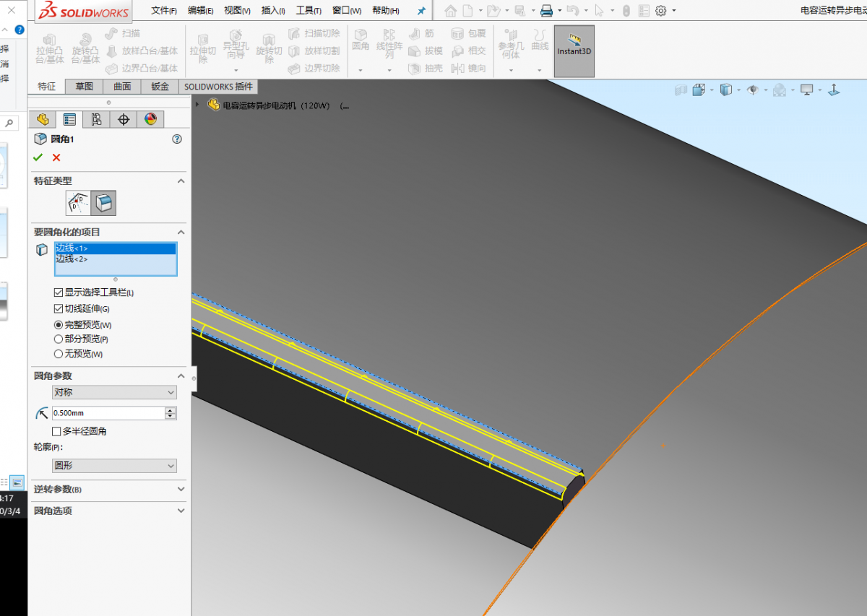The height and width of the screenshot is (616, 867).
Task: Switch to the 钣金 tab
Action: point(160,87)
